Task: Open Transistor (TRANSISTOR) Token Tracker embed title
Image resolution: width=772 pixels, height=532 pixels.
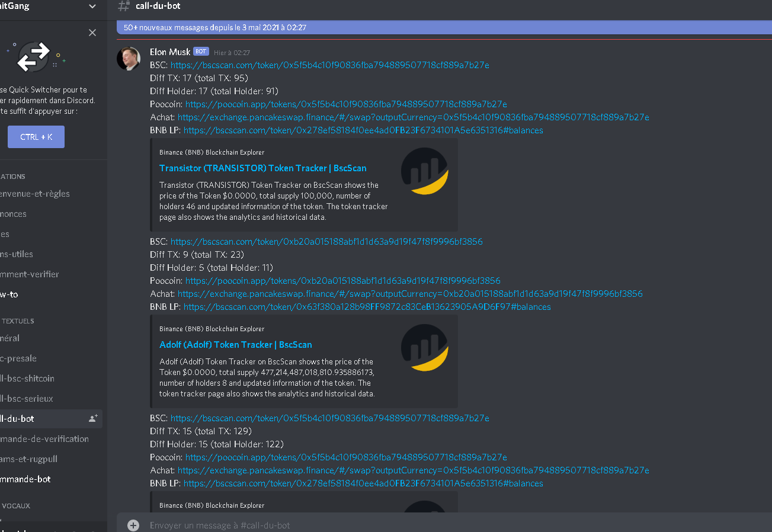Action: pos(263,168)
